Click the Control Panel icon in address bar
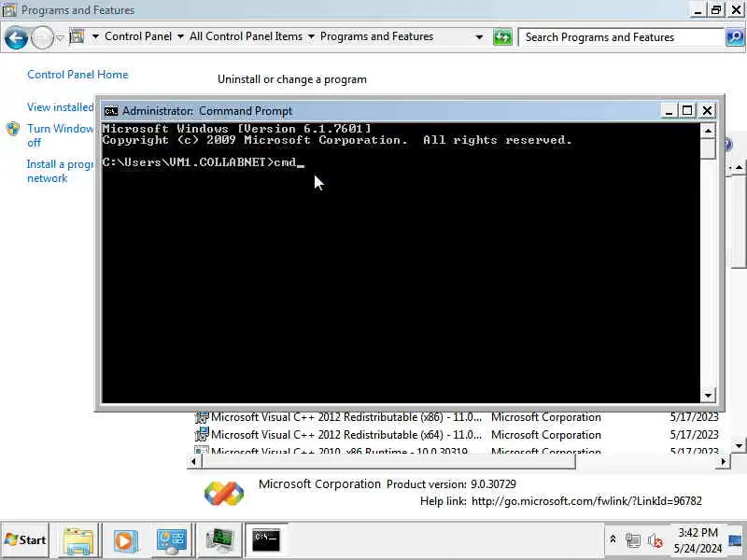 (x=77, y=36)
